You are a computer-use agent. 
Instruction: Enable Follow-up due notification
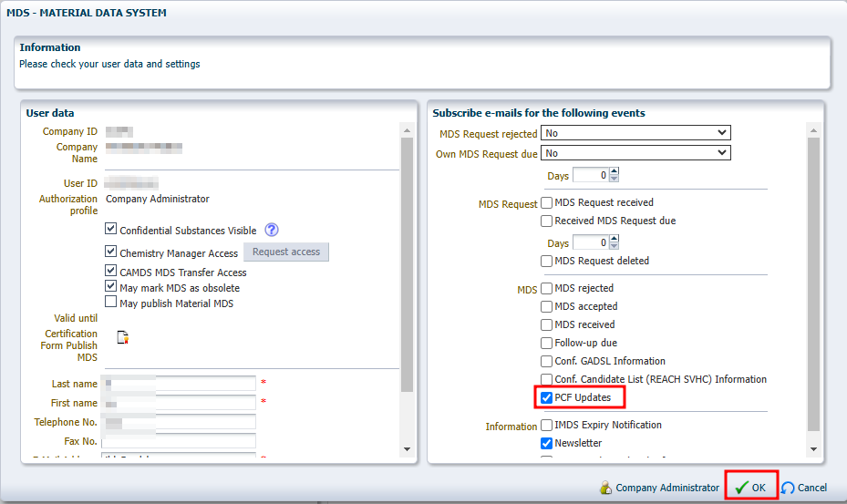547,343
